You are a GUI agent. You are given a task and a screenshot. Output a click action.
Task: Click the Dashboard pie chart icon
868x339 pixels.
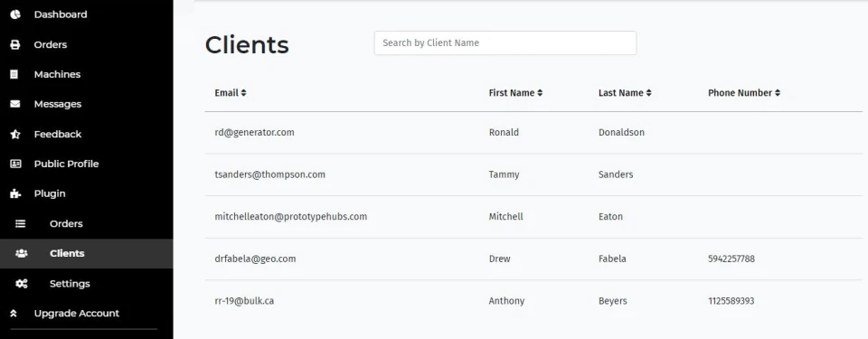[15, 14]
